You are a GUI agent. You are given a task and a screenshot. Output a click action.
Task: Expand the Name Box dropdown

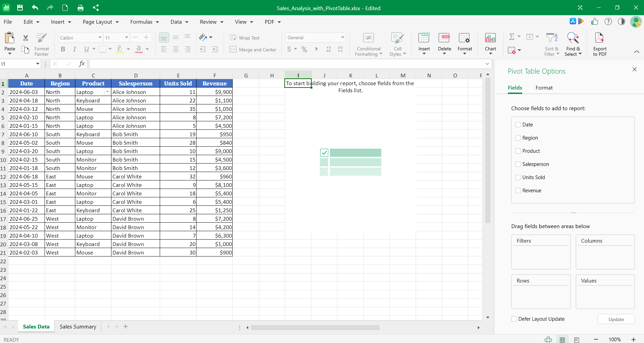(x=37, y=64)
